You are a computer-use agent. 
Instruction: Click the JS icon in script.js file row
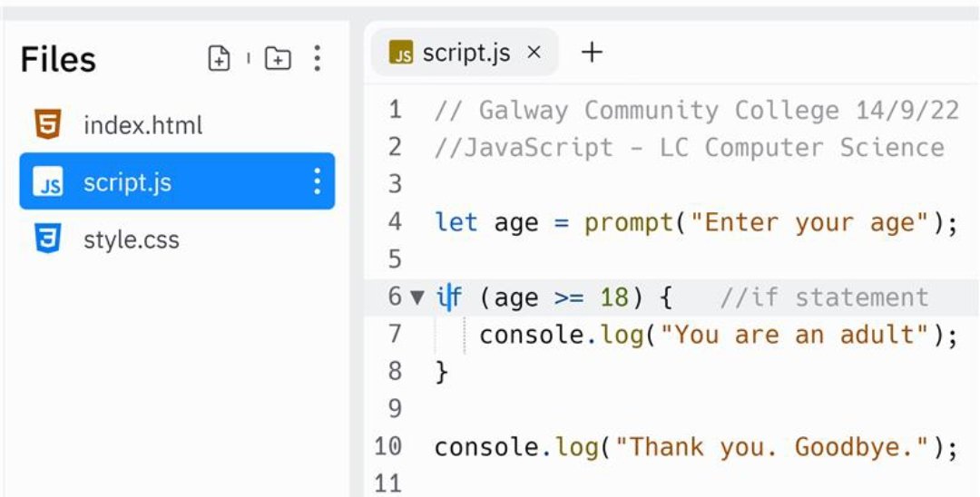coord(48,181)
